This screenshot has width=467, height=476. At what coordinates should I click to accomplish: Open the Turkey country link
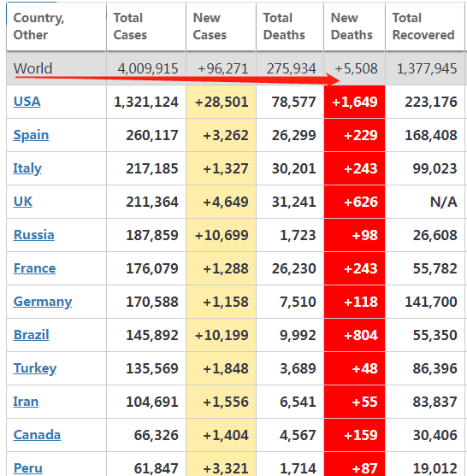click(35, 368)
